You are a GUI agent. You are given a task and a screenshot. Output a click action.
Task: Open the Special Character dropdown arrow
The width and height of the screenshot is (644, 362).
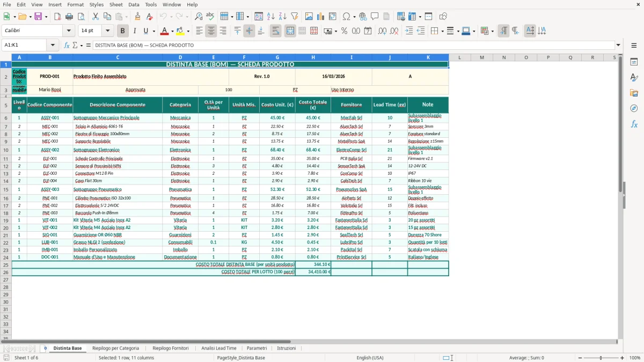point(354,17)
